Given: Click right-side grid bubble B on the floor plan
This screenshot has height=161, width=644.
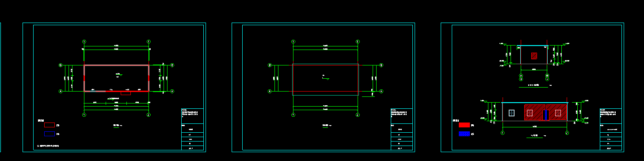Looking at the screenshot, I should [172, 65].
